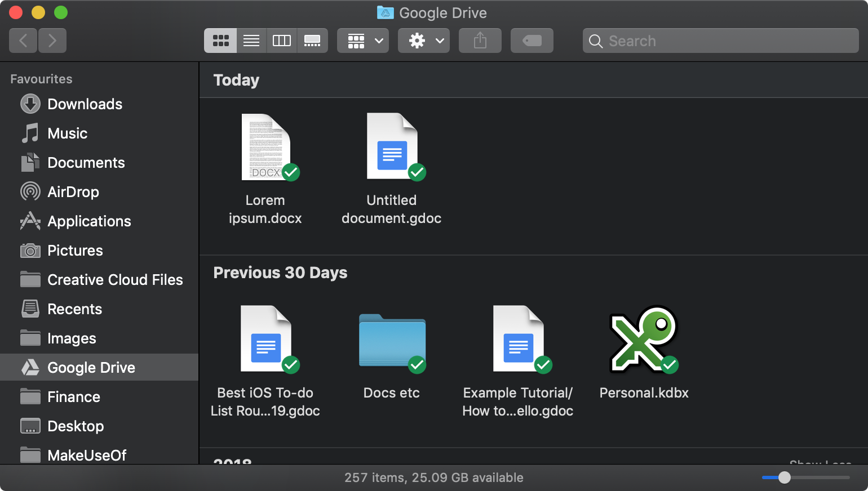
Task: Open Recents in the sidebar
Action: pos(99,309)
